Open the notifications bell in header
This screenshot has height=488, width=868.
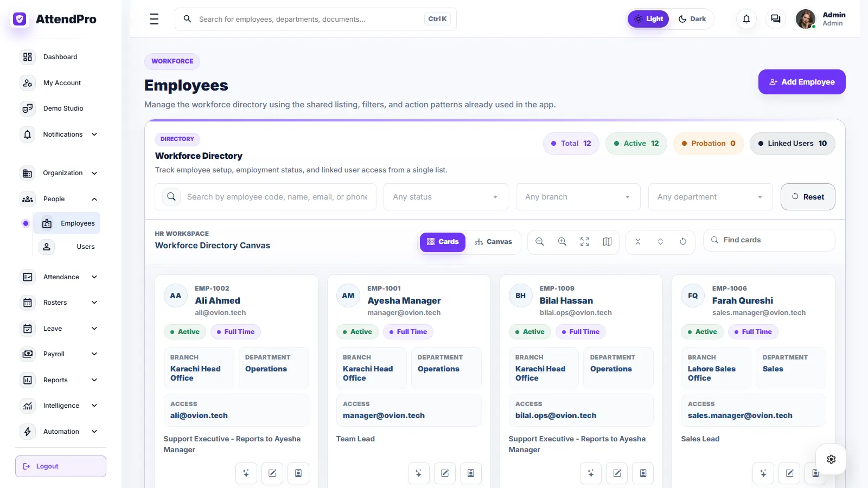click(746, 19)
